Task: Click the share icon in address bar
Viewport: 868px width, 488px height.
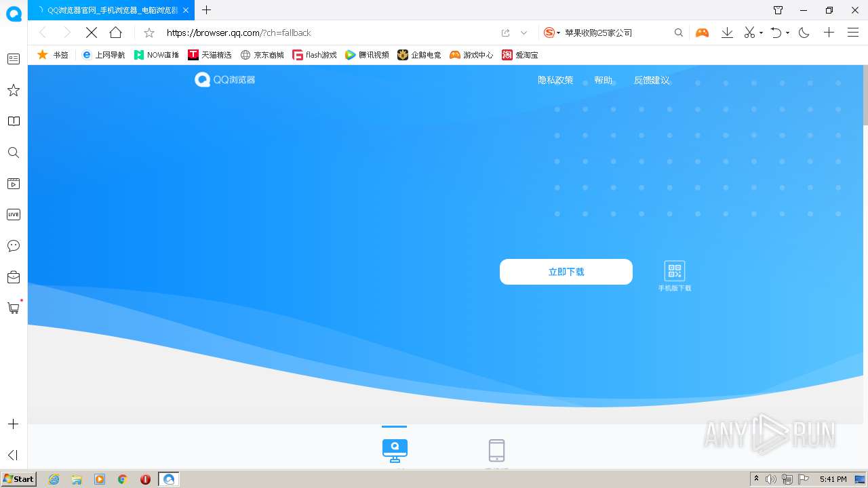Action: pyautogui.click(x=505, y=33)
